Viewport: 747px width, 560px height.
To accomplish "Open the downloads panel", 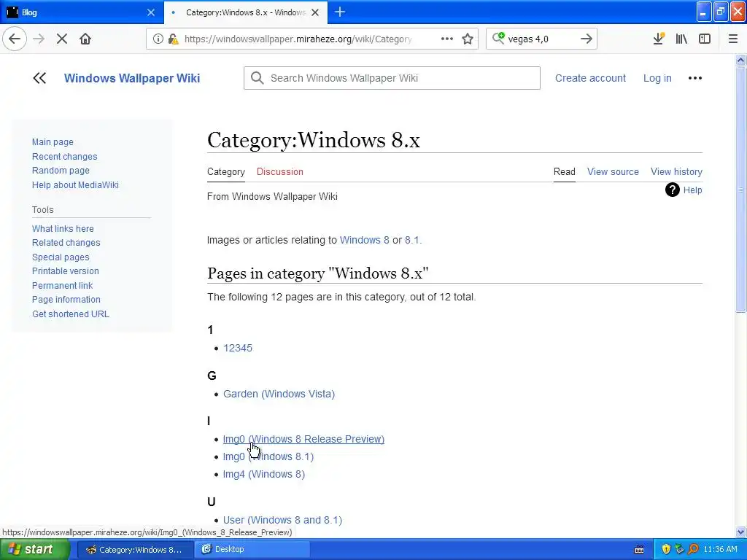I will coord(659,39).
